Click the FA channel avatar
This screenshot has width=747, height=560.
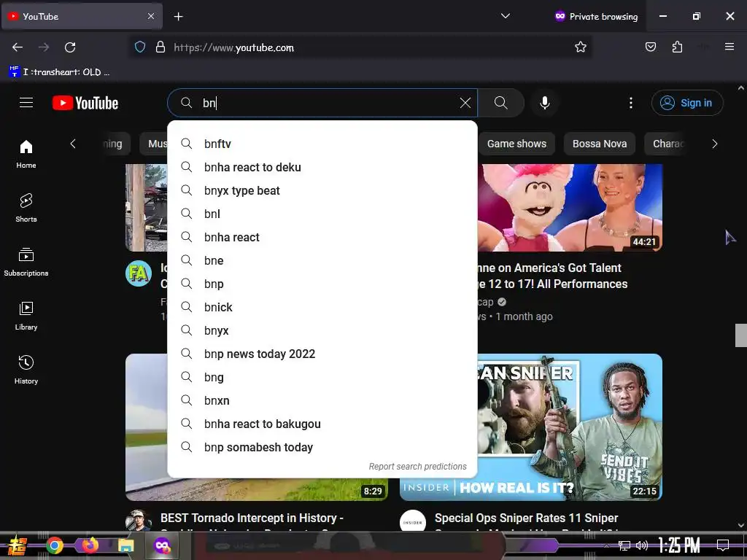pyautogui.click(x=139, y=273)
